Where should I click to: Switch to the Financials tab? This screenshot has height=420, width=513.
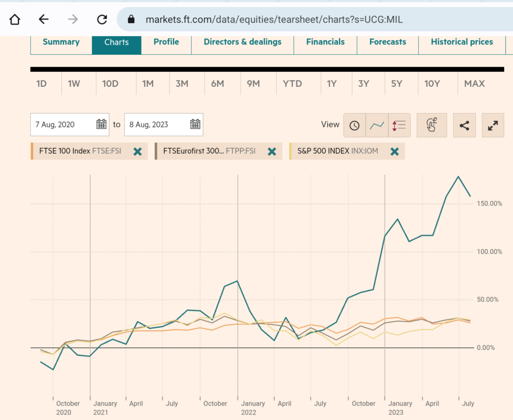click(325, 42)
